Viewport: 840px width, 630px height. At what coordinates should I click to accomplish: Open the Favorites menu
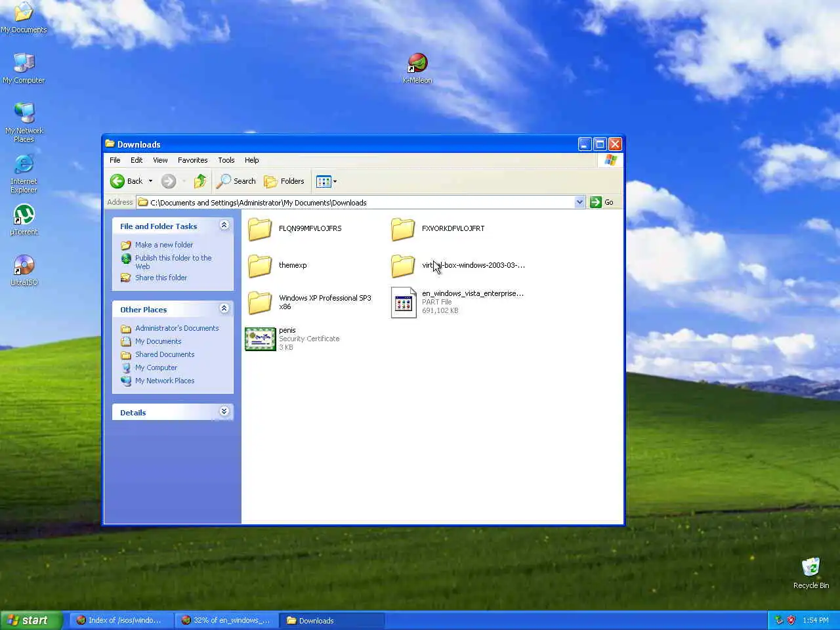192,160
